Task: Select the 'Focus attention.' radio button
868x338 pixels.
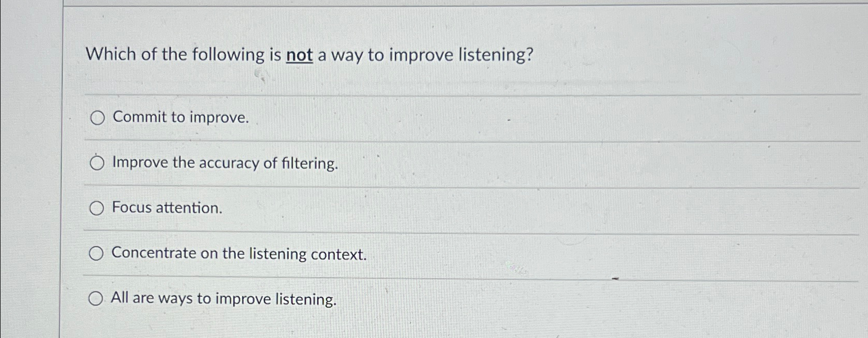Action: coord(97,208)
